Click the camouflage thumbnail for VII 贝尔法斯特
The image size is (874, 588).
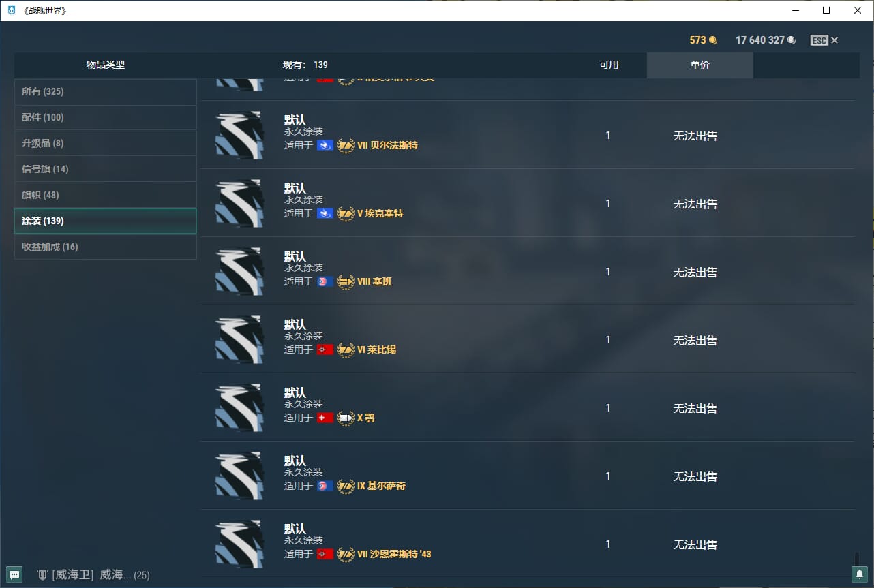tap(239, 136)
